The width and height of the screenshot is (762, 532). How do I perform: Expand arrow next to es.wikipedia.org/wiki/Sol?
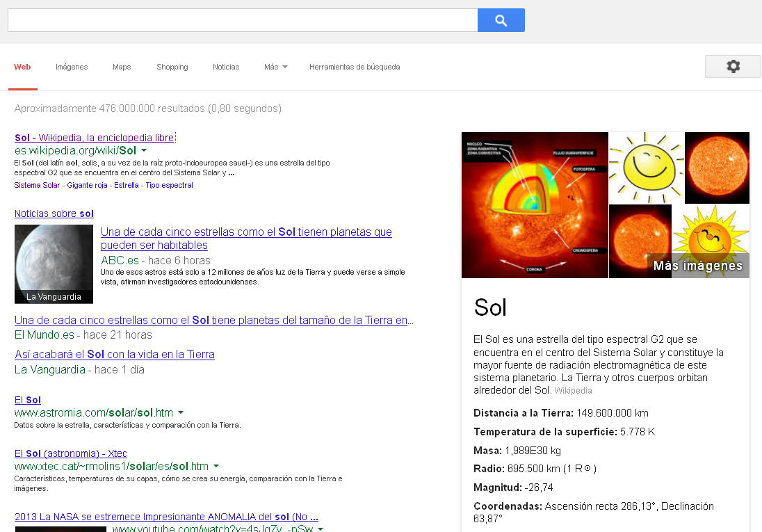coord(144,150)
